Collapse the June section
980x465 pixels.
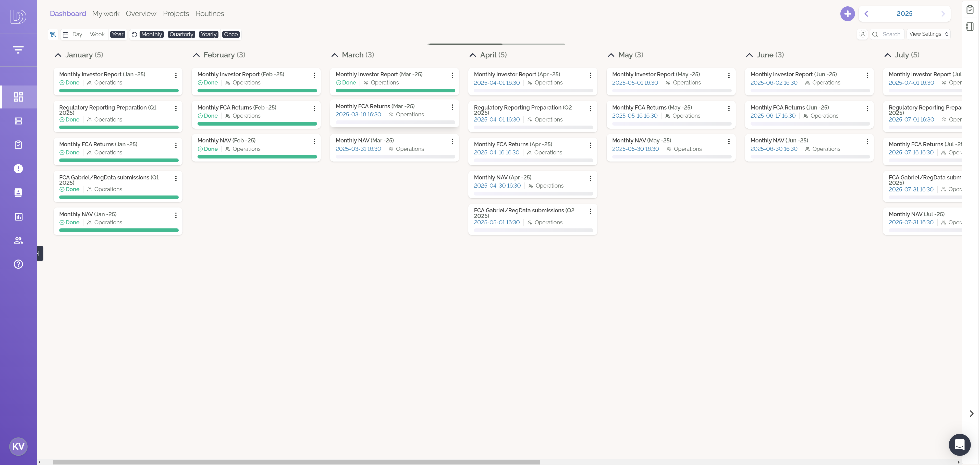click(x=750, y=55)
